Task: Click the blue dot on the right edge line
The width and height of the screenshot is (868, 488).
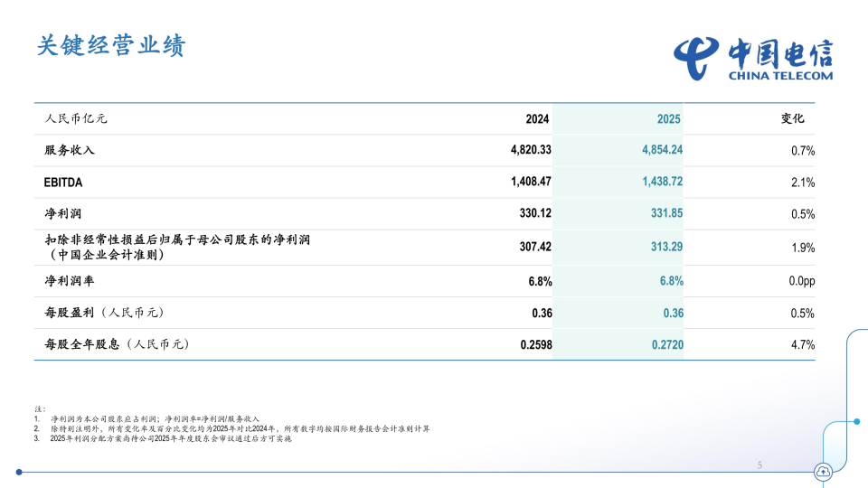Action: click(x=856, y=421)
